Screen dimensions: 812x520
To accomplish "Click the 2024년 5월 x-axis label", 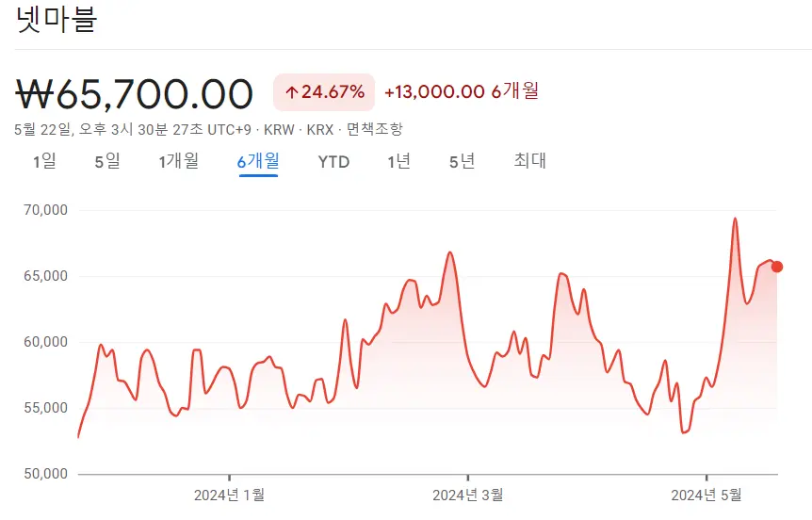I will (x=706, y=495).
